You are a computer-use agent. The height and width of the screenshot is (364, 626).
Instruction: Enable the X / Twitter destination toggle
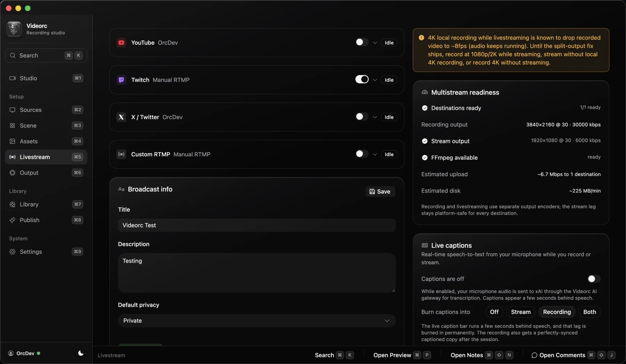[362, 117]
